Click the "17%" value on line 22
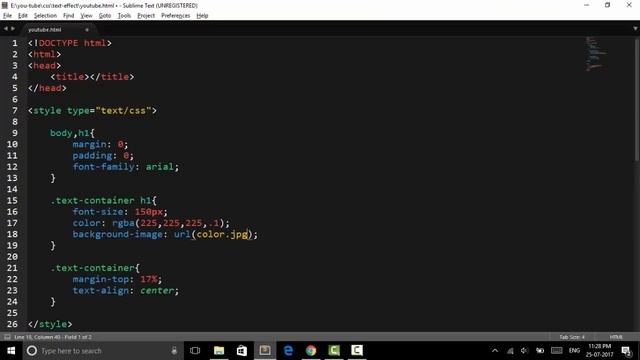Image resolution: width=640 pixels, height=360 pixels. point(149,279)
